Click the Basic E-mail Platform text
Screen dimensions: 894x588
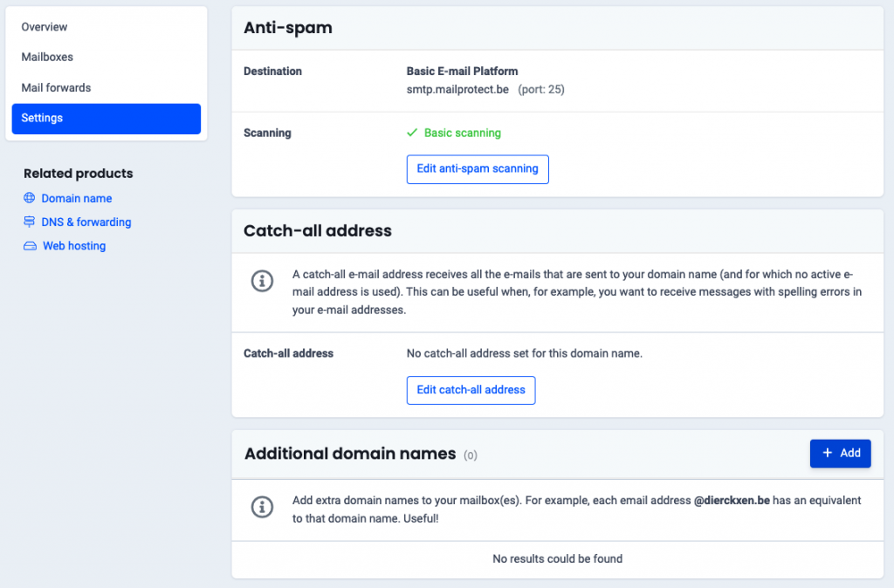tap(462, 72)
